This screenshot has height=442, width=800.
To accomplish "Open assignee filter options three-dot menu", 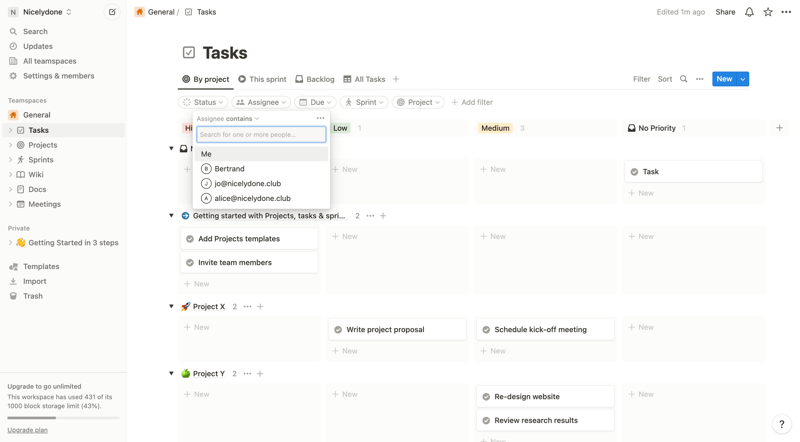I will point(320,118).
